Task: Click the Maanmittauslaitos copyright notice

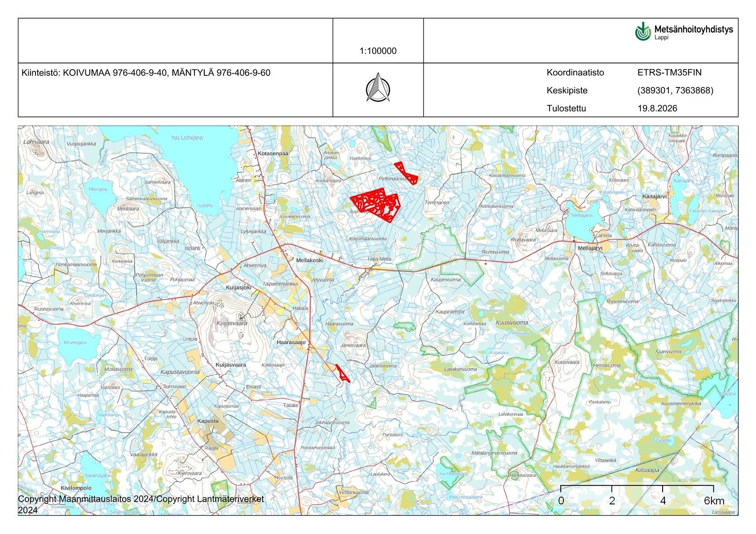Action: coord(141,504)
